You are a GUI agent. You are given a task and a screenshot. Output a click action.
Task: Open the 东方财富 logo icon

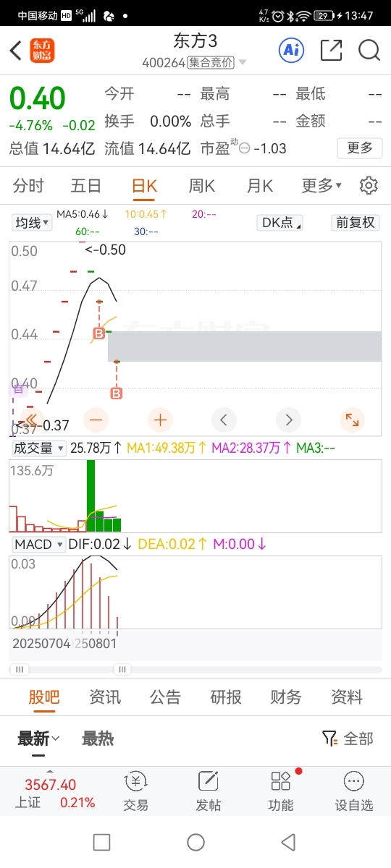click(x=43, y=51)
